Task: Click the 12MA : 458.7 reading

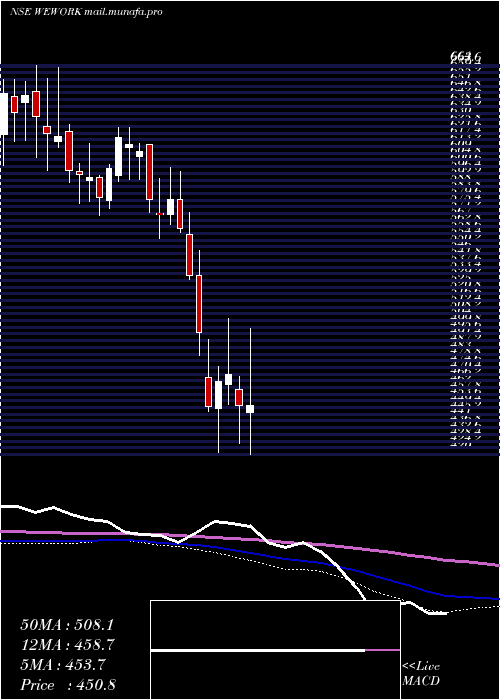Action: pos(67,645)
